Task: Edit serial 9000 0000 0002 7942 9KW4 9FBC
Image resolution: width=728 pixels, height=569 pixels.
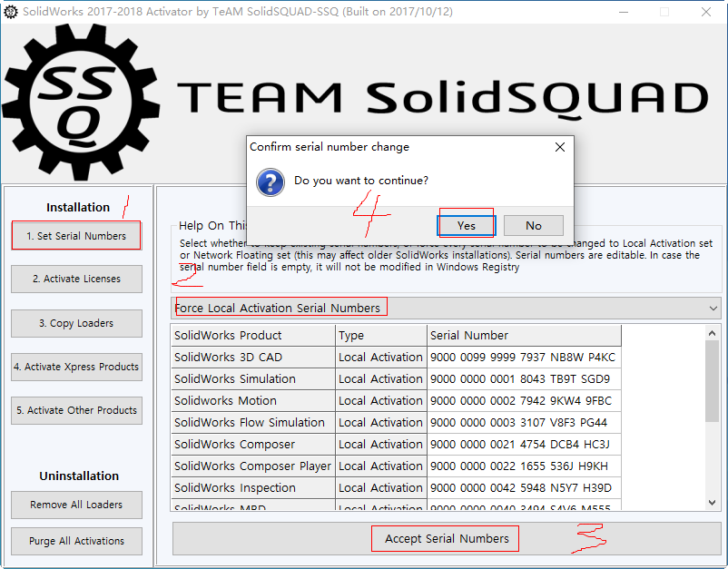Action: pyautogui.click(x=524, y=401)
